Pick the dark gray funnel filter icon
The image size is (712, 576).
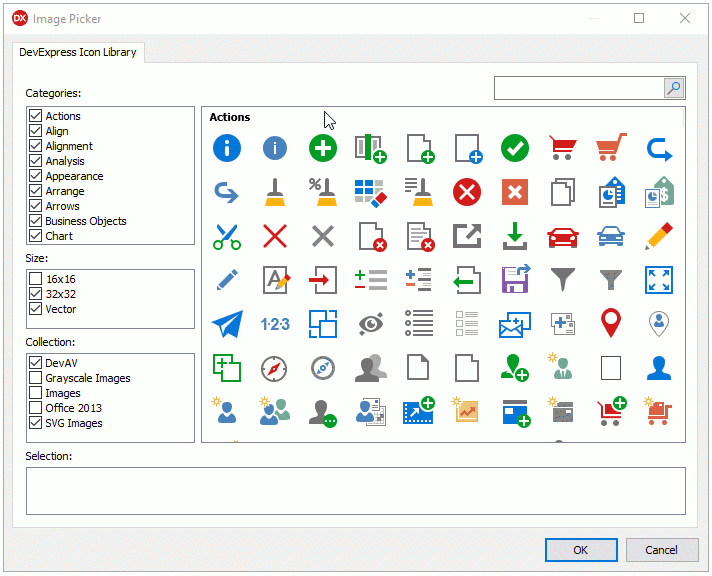563,279
